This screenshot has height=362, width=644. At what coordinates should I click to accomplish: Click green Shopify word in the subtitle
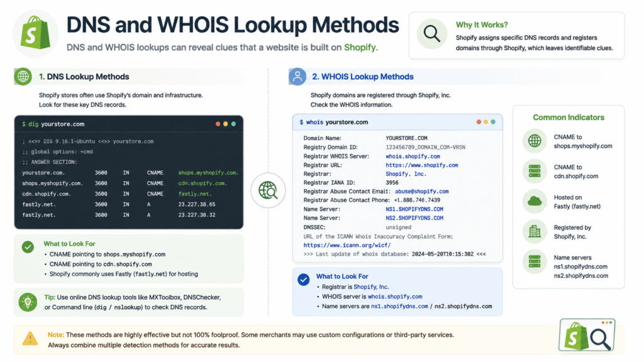pos(360,48)
